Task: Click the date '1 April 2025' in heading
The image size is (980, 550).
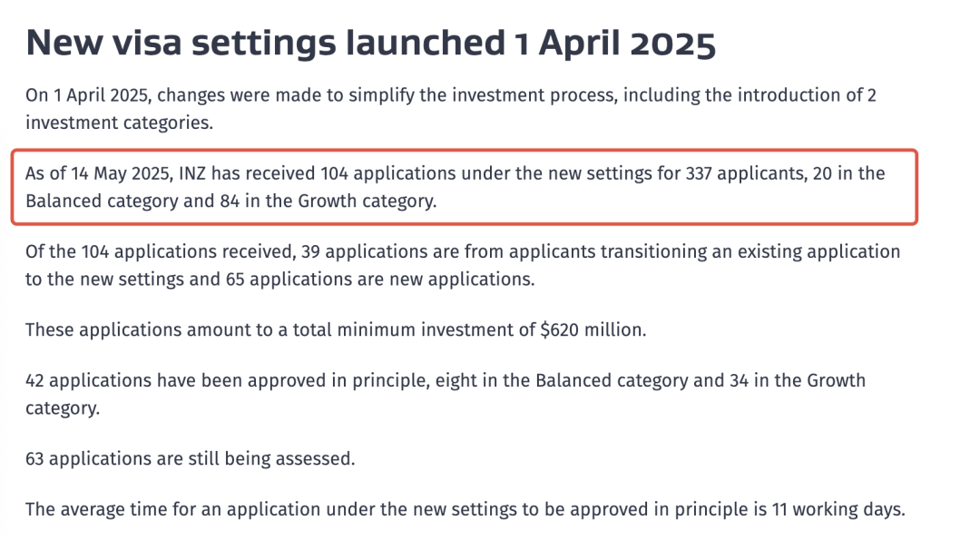Action: [x=615, y=43]
